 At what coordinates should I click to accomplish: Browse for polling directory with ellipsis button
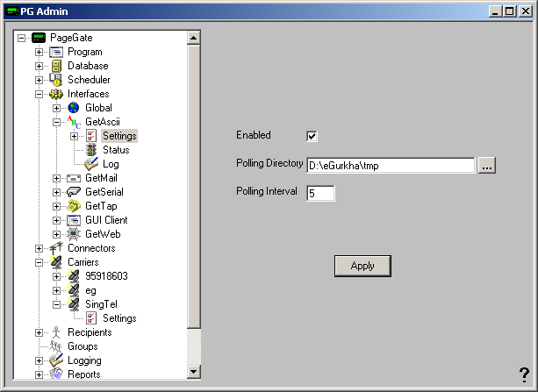pyautogui.click(x=487, y=165)
